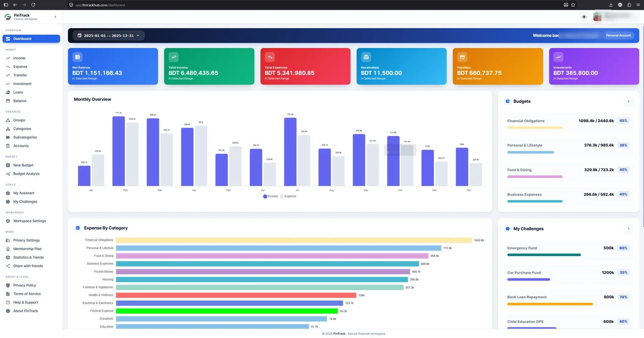Select the Food & Dining budget row
This screenshot has width=644, height=338.
[x=568, y=173]
